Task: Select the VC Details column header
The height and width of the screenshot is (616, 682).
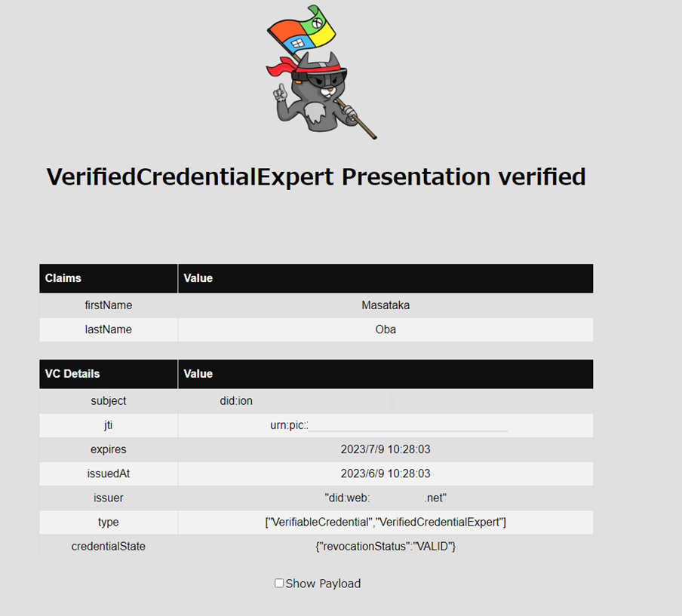Action: (x=72, y=374)
